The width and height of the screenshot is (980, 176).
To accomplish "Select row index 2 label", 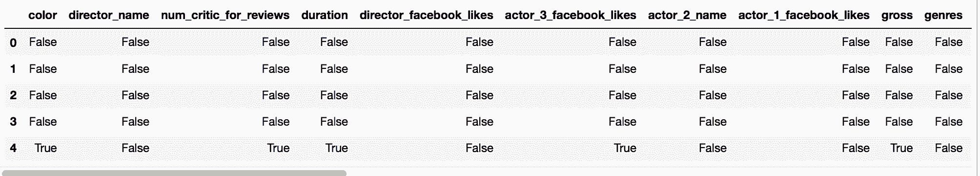I will (x=13, y=95).
